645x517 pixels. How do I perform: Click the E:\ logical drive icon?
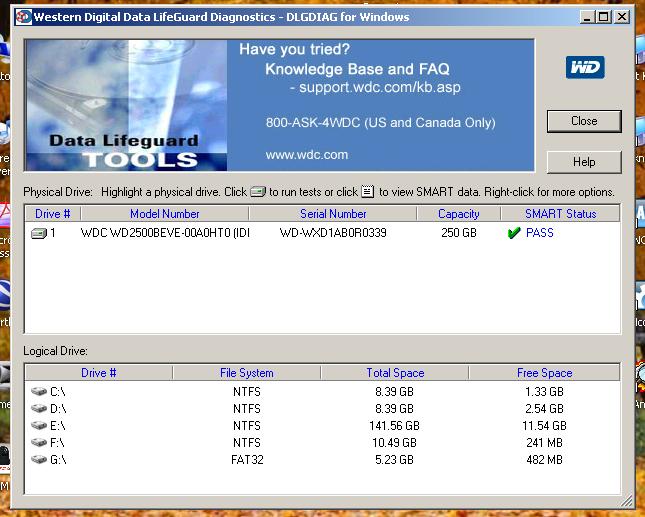(39, 425)
